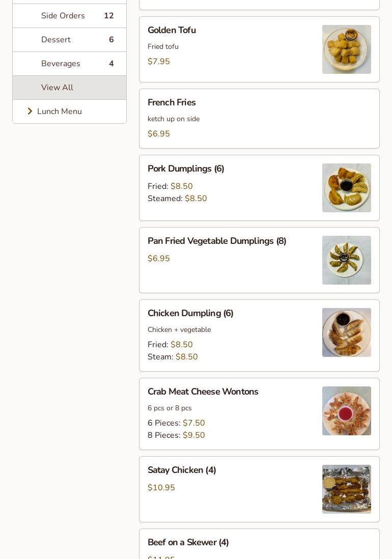The image size is (392, 559).
Task: Expand the Lunch Menu chevron
Action: [x=30, y=111]
